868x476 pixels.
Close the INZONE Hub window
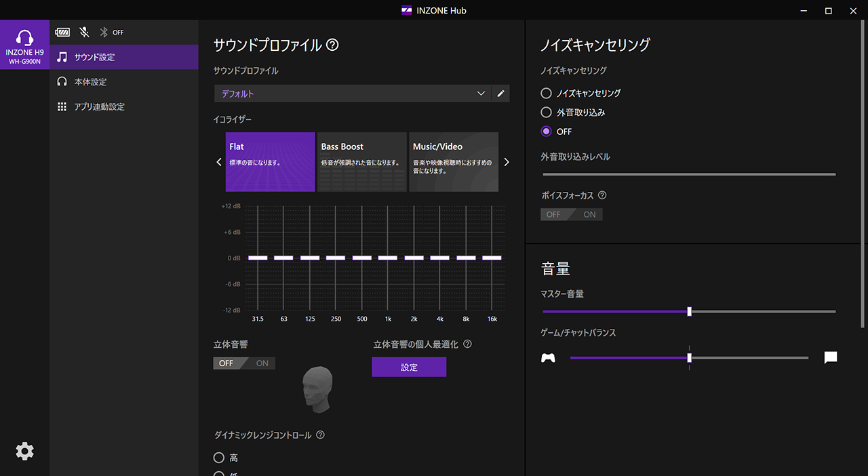coord(854,11)
